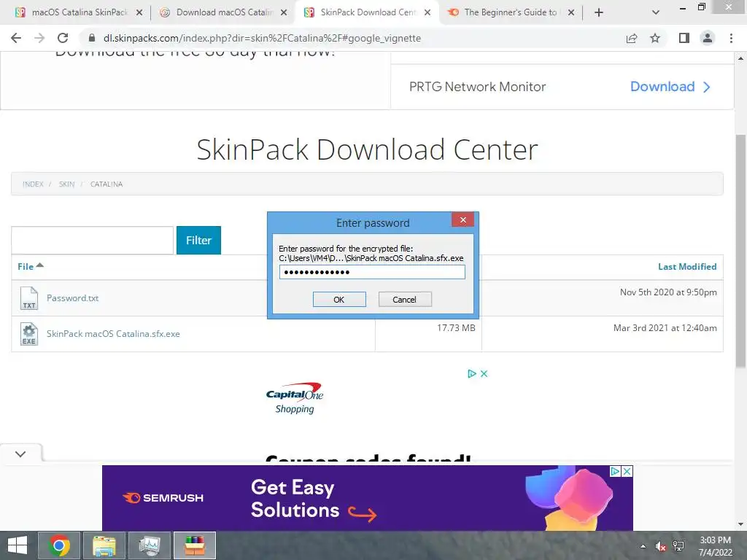Click the TXT file icon for Password.txt
Image resolution: width=747 pixels, height=560 pixels.
click(x=29, y=298)
